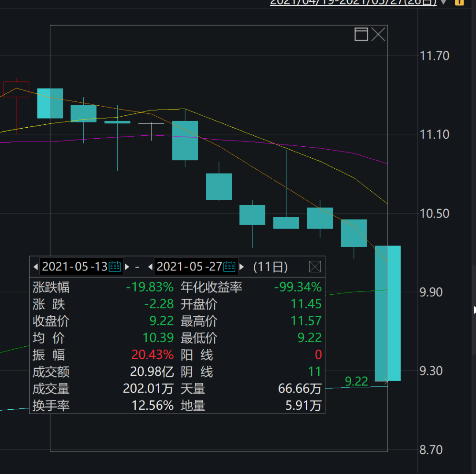The height and width of the screenshot is (474, 476).
Task: Click the 9.22 lowest price marker
Action: (357, 381)
